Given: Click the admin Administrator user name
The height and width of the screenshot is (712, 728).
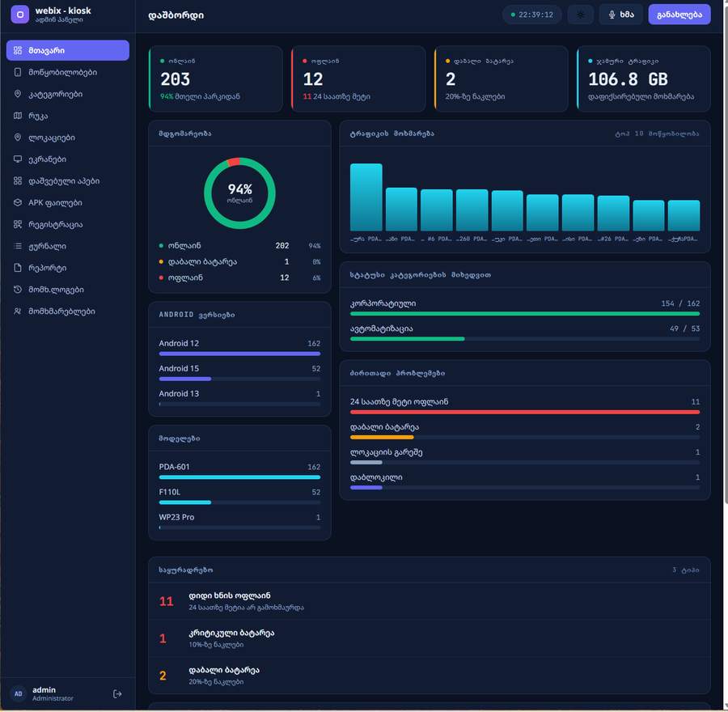Looking at the screenshot, I should pyautogui.click(x=53, y=694).
